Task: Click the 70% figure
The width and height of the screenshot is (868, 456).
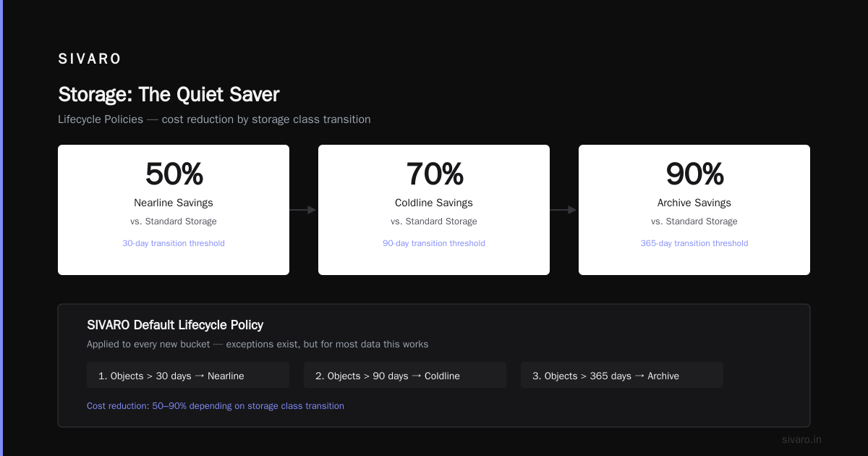Action: tap(434, 174)
